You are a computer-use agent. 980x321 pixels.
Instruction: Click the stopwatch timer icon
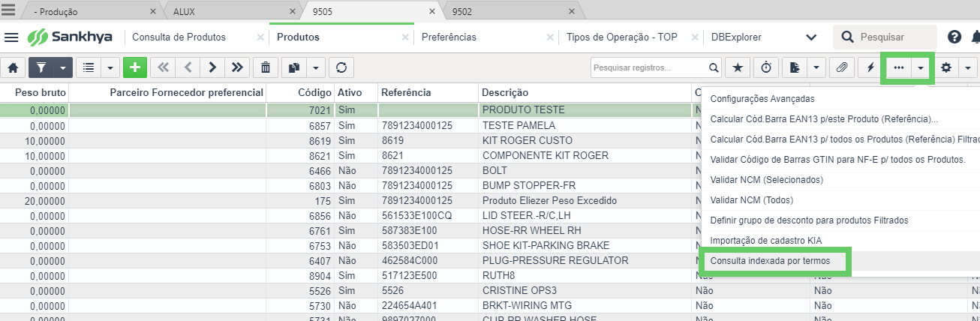(x=765, y=67)
